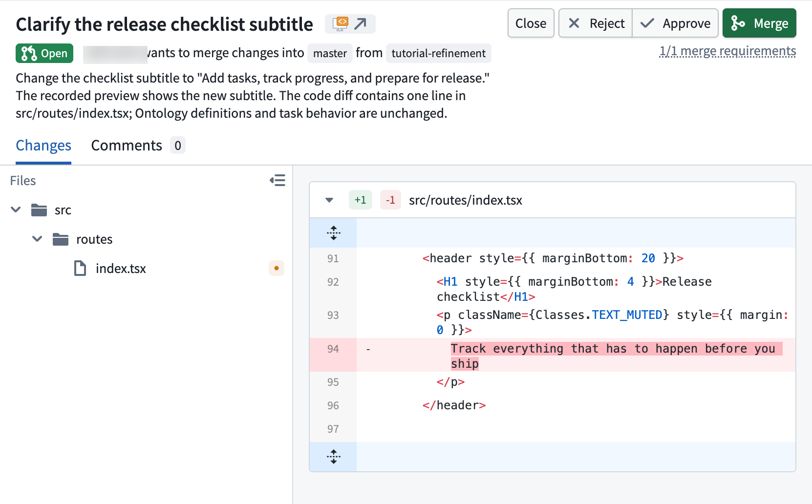Open the recorded preview icon beside title
Viewport: 812px width, 504px height.
(350, 24)
